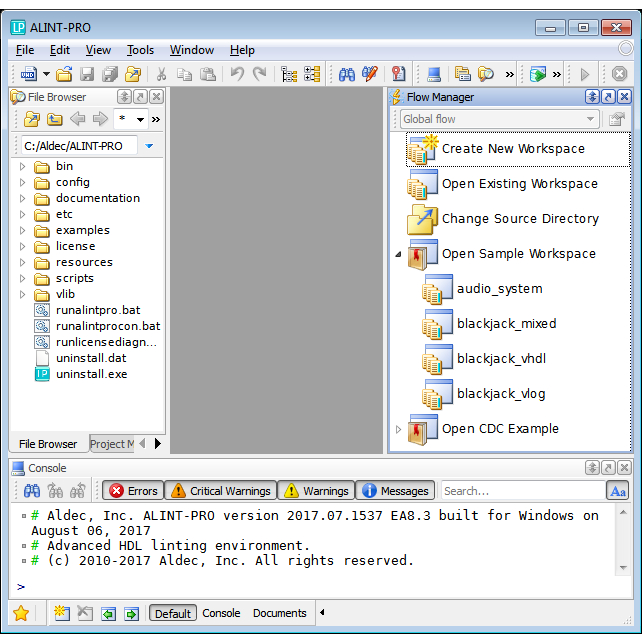This screenshot has height=642, width=642.
Task: Click the binoculars with pencil Replace icon
Action: click(x=370, y=74)
